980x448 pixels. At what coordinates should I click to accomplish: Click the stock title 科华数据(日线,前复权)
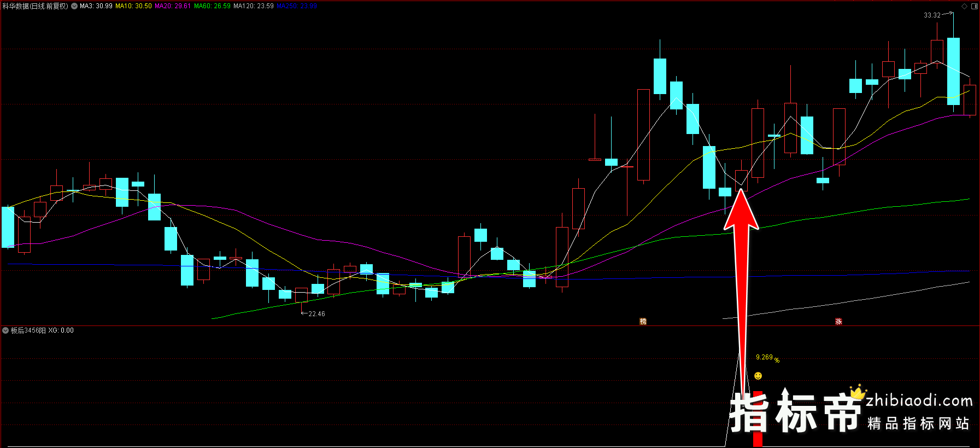tap(36, 6)
